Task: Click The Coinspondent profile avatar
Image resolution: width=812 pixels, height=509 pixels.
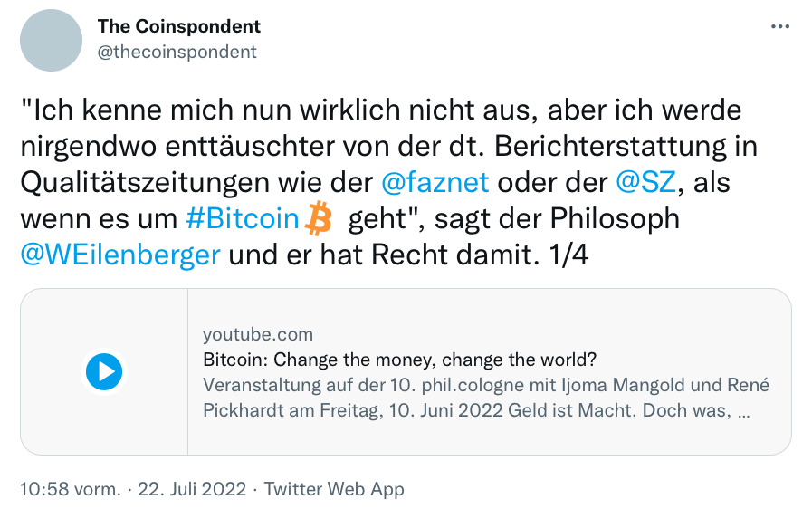Action: (x=52, y=40)
